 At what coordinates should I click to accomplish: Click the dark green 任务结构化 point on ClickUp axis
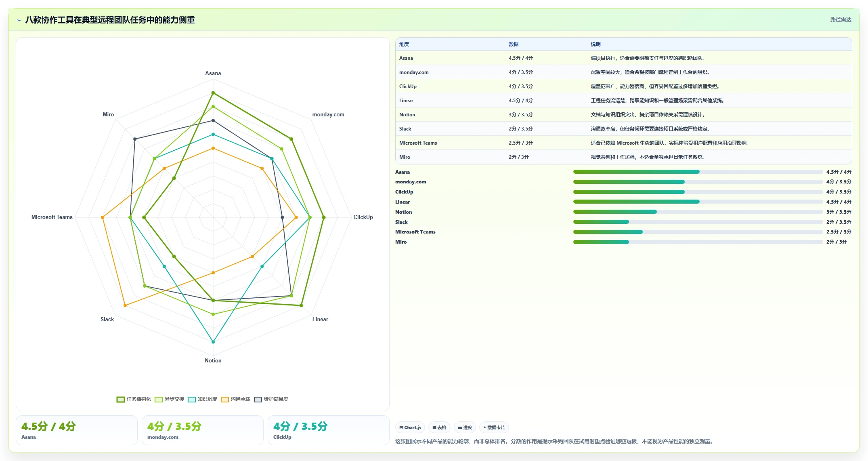(324, 217)
